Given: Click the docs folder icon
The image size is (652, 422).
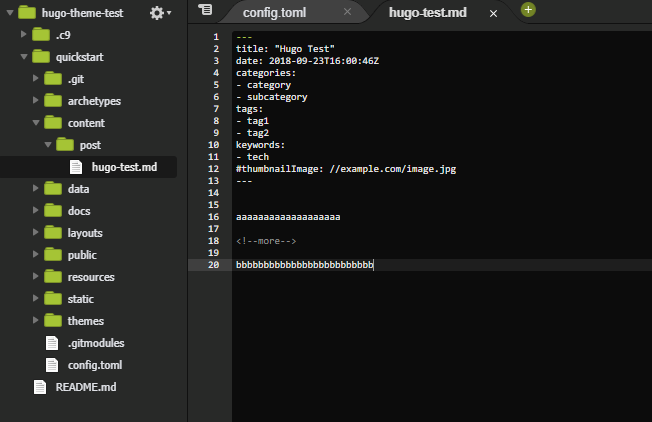Looking at the screenshot, I should (53, 210).
